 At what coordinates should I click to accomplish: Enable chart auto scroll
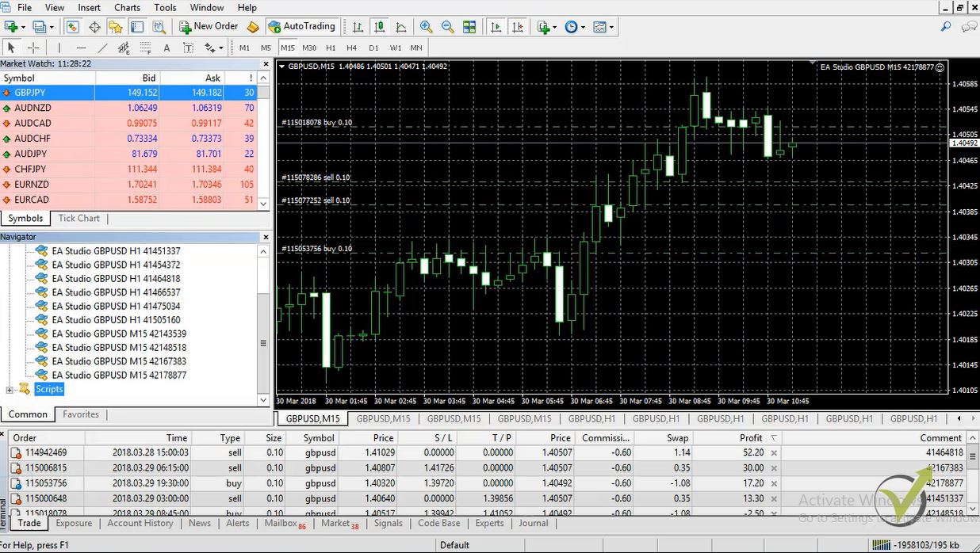coord(496,26)
